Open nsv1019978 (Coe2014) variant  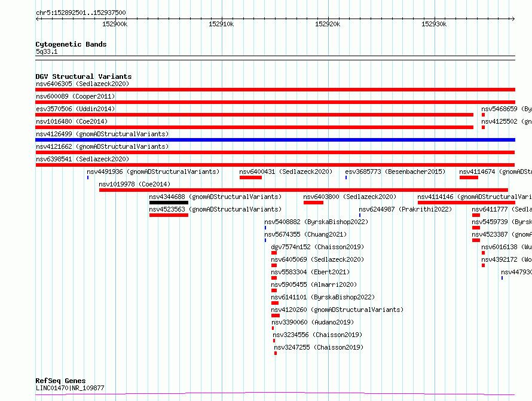[x=134, y=184]
